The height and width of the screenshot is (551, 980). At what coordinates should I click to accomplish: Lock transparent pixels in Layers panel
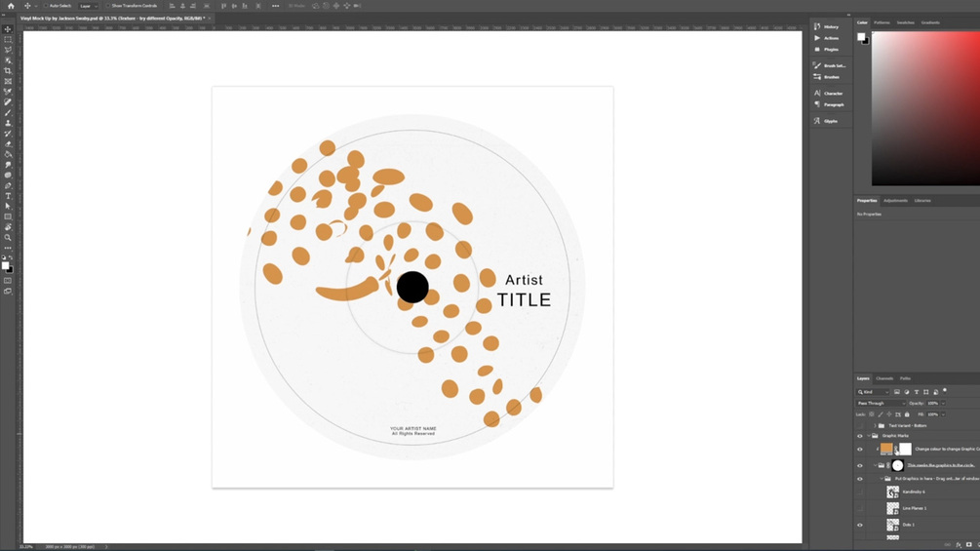(871, 414)
